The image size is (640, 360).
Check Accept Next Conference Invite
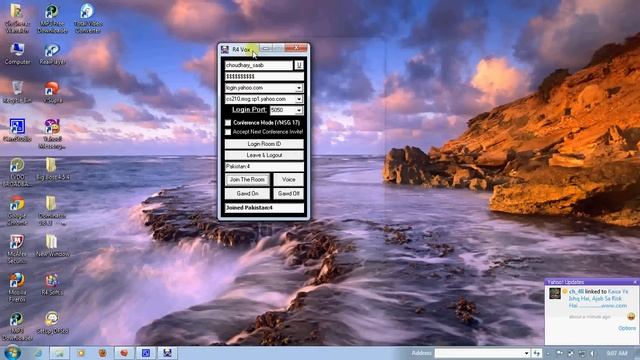[x=228, y=132]
